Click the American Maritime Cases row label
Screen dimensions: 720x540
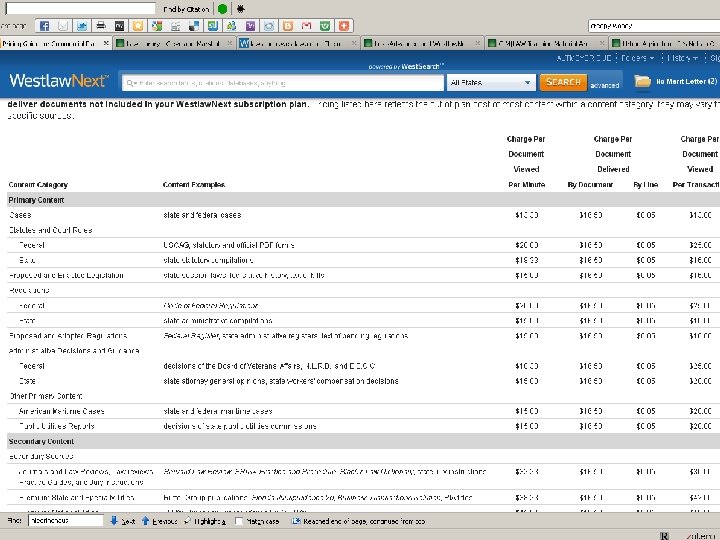(x=62, y=411)
